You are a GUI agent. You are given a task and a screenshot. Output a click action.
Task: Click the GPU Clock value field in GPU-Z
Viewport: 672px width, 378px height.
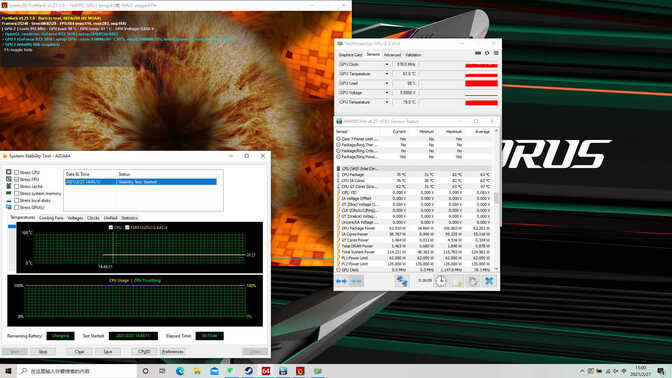pyautogui.click(x=405, y=64)
